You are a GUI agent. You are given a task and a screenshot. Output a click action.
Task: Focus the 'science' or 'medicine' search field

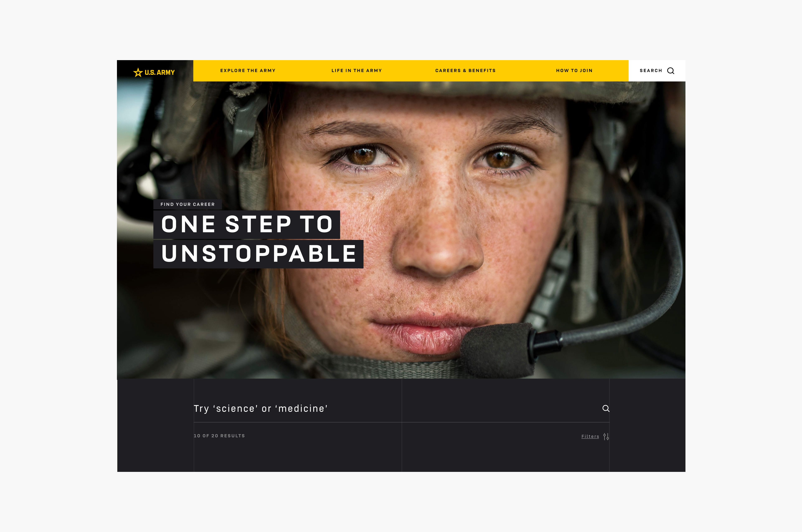coord(401,408)
